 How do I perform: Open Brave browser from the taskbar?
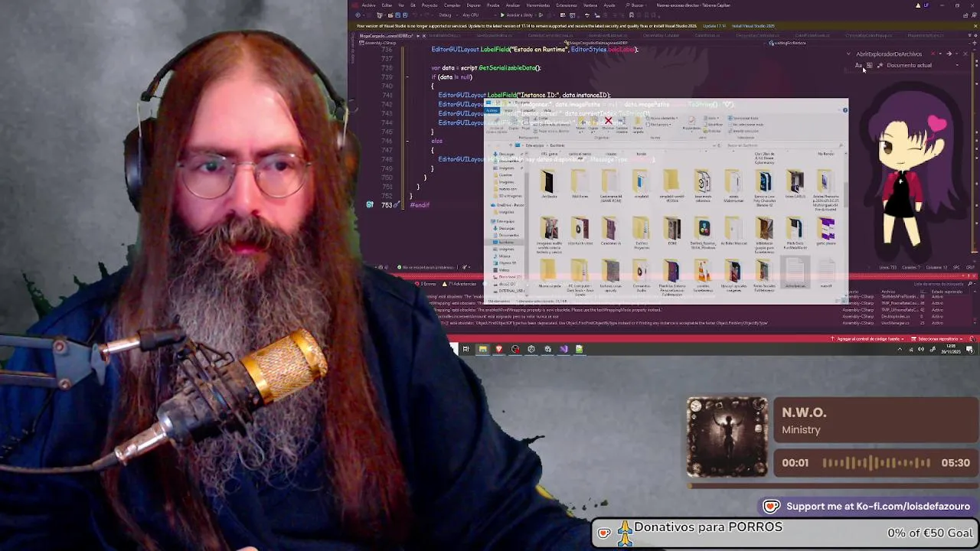499,349
